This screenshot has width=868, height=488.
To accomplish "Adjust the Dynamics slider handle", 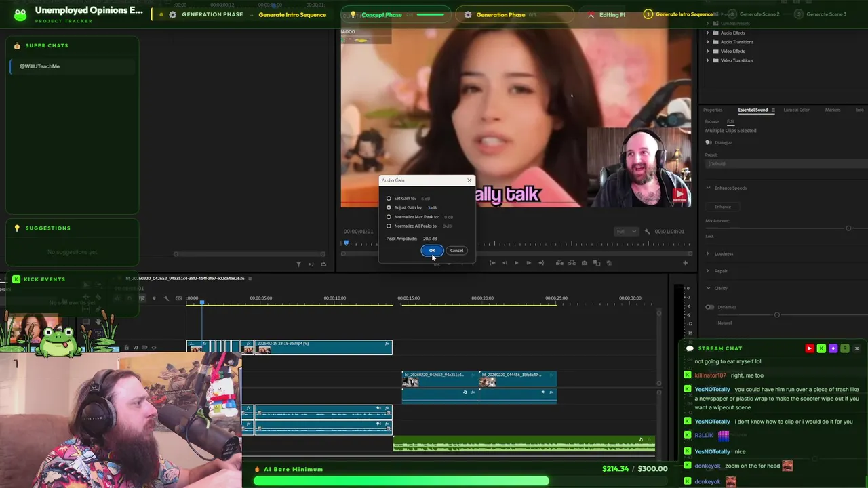I will [777, 314].
